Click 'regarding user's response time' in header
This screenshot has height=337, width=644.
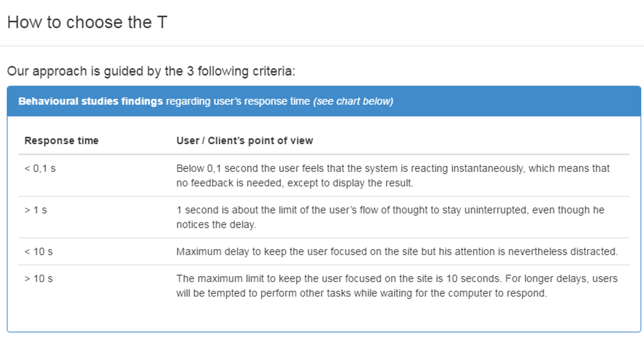pyautogui.click(x=238, y=101)
